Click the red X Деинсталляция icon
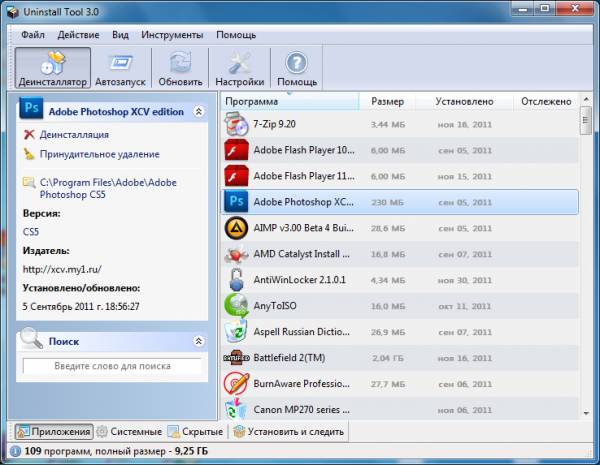 (29, 135)
